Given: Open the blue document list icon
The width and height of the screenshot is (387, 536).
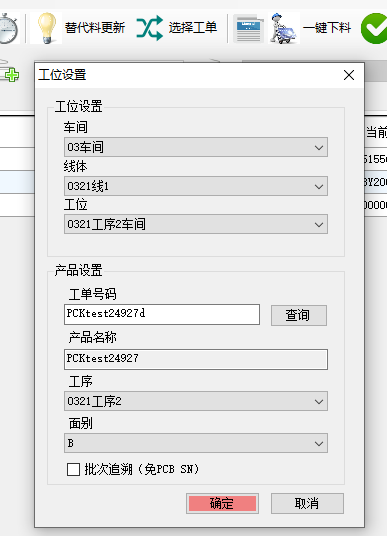Looking at the screenshot, I should click(x=249, y=28).
